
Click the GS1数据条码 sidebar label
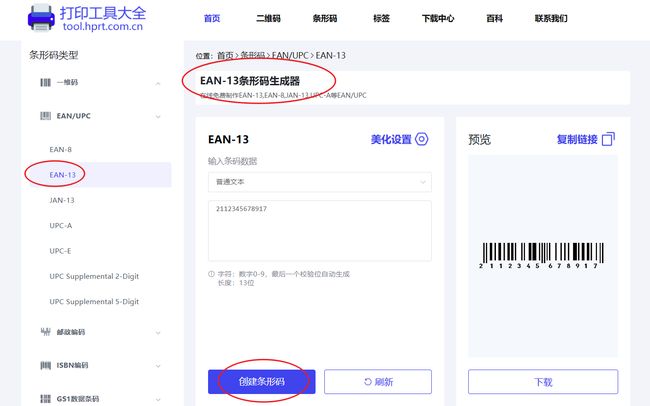[x=78, y=399]
